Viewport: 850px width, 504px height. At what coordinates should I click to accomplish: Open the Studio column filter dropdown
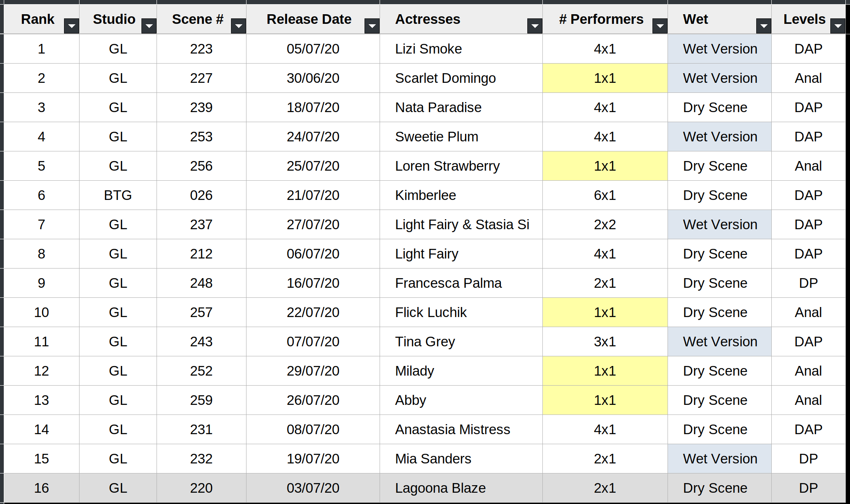[149, 26]
